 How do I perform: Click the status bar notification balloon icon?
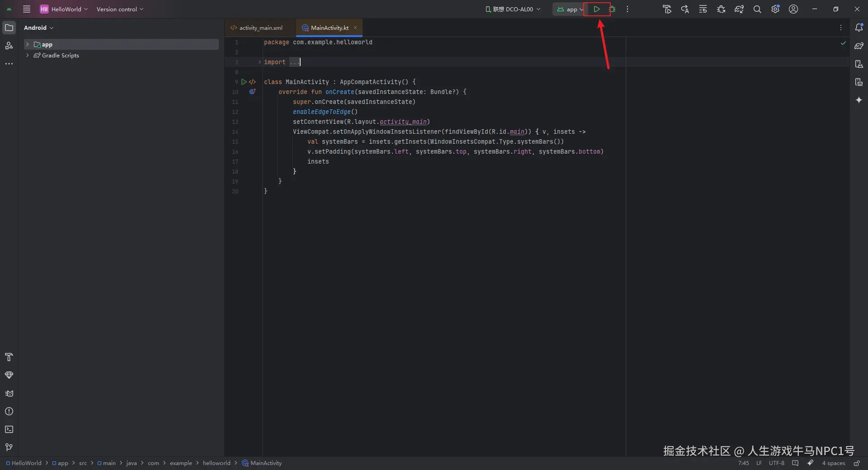click(x=795, y=463)
